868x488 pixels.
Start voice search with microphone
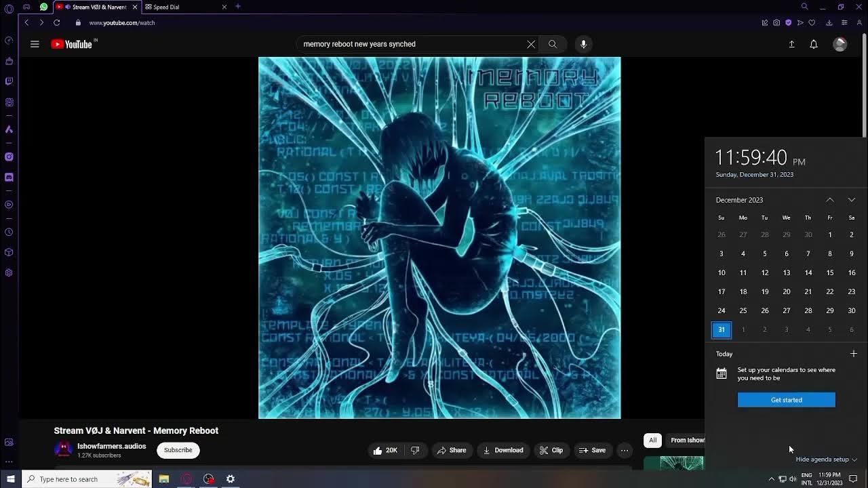coord(583,44)
